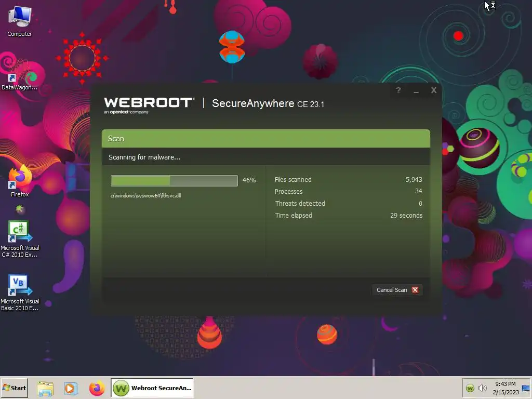532x399 pixels.
Task: Click the scanned file path fthsvc.dll
Action: (x=145, y=196)
